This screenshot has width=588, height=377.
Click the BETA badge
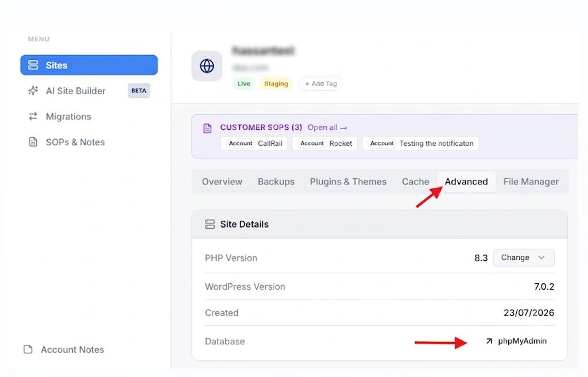[x=139, y=90]
